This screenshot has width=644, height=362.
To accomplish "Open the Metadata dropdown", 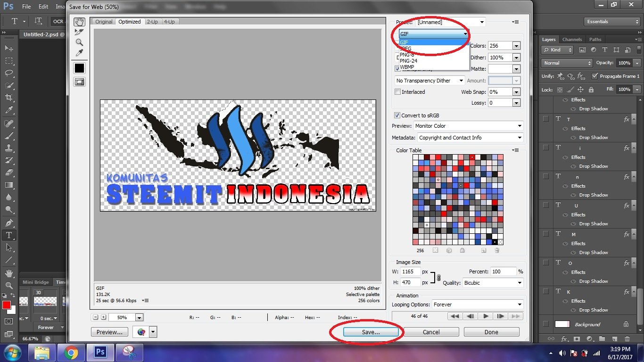I will 471,138.
